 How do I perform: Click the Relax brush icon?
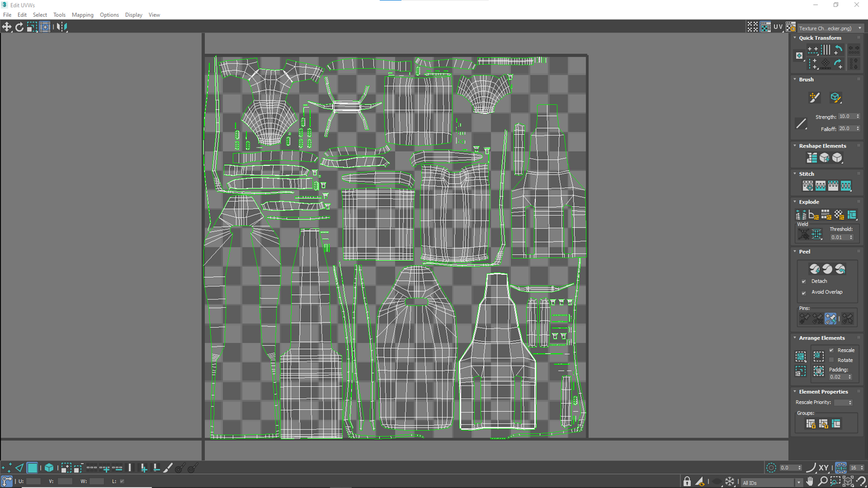[x=835, y=98]
